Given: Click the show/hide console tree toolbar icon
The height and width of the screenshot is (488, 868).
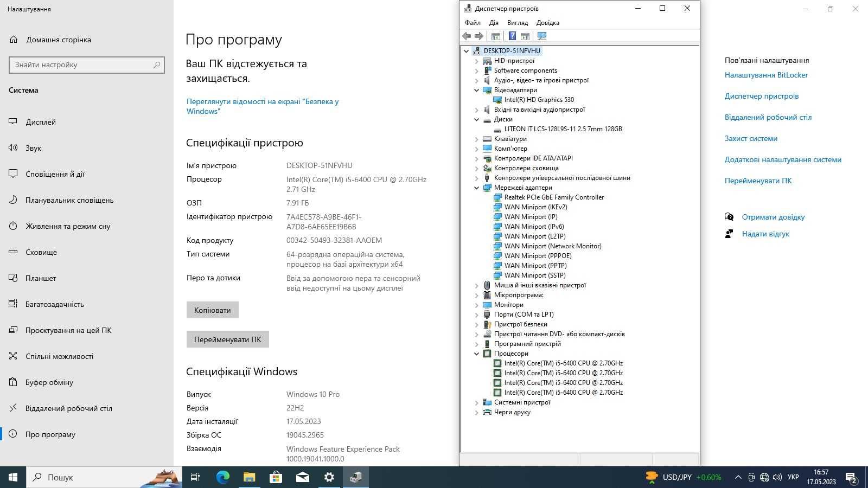Looking at the screenshot, I should click(495, 36).
